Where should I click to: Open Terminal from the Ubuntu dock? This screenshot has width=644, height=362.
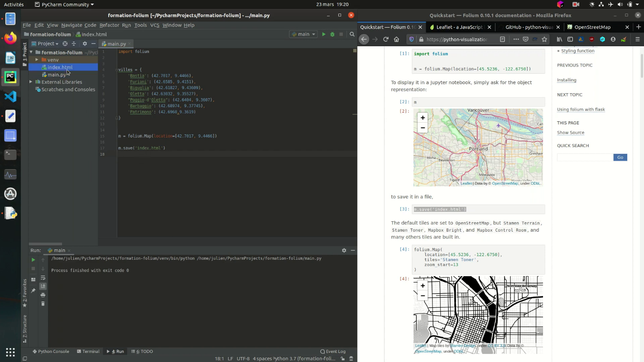(10, 155)
